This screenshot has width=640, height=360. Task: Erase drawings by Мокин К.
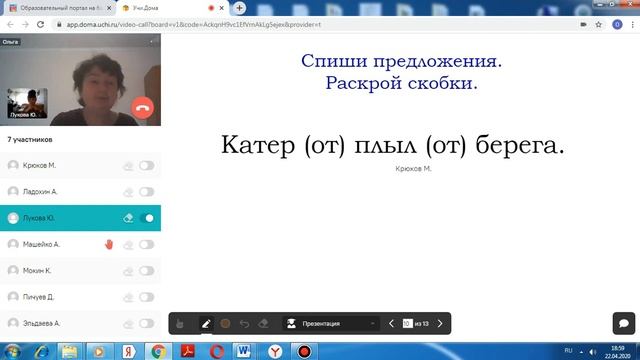tap(128, 271)
